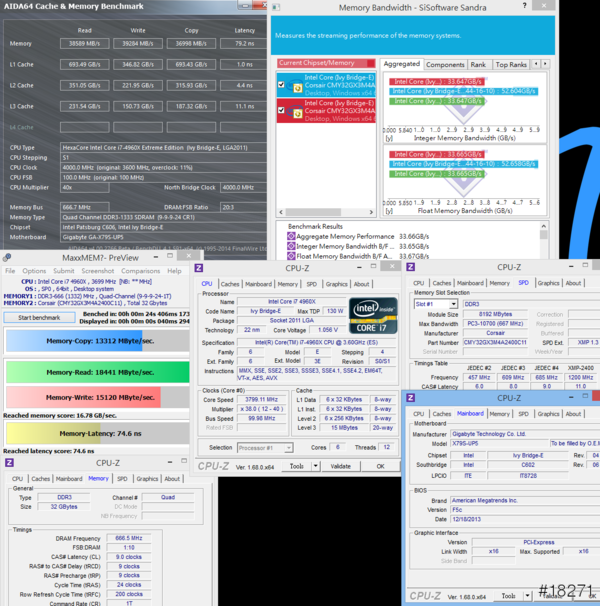Click the CPU-Z icon of the SPD window
600x606 pixels.
411,267
